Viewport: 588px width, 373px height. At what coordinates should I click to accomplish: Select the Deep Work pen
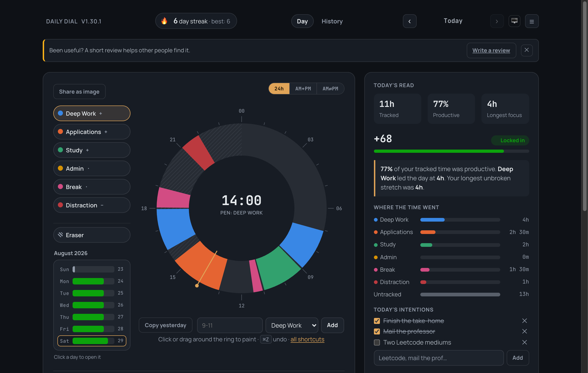(x=92, y=113)
